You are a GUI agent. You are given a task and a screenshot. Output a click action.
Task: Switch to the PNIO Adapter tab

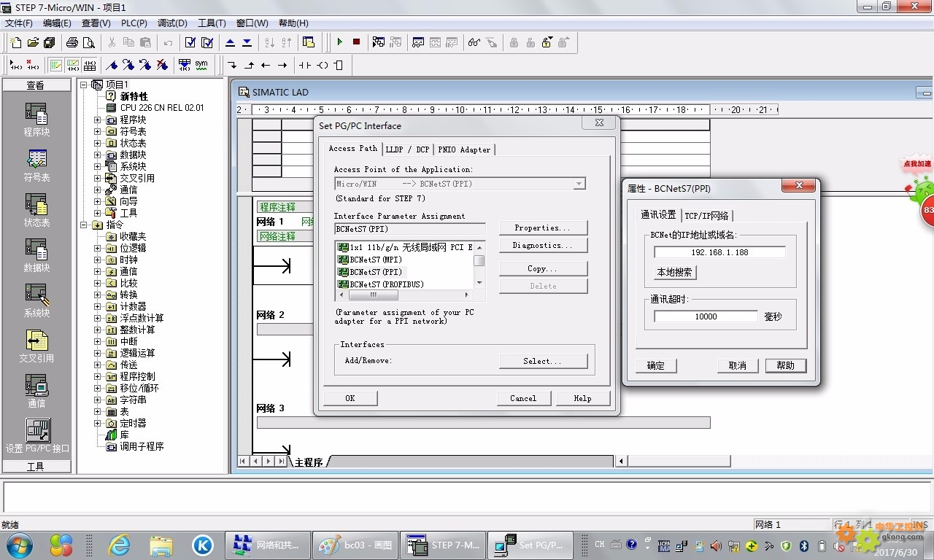point(464,149)
